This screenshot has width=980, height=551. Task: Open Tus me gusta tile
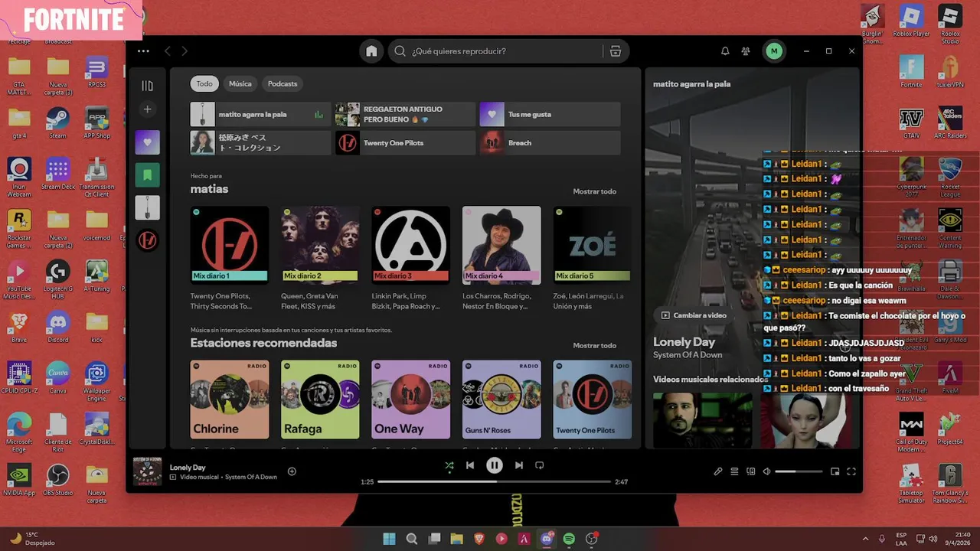(550, 114)
